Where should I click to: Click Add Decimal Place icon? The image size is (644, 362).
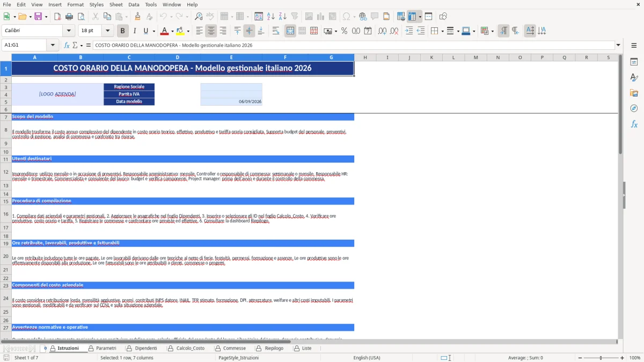click(382, 31)
